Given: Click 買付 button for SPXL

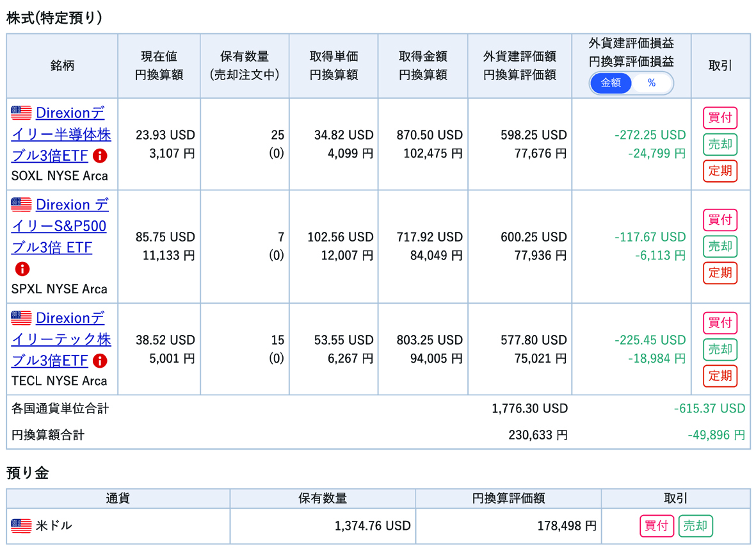Looking at the screenshot, I should (x=720, y=220).
